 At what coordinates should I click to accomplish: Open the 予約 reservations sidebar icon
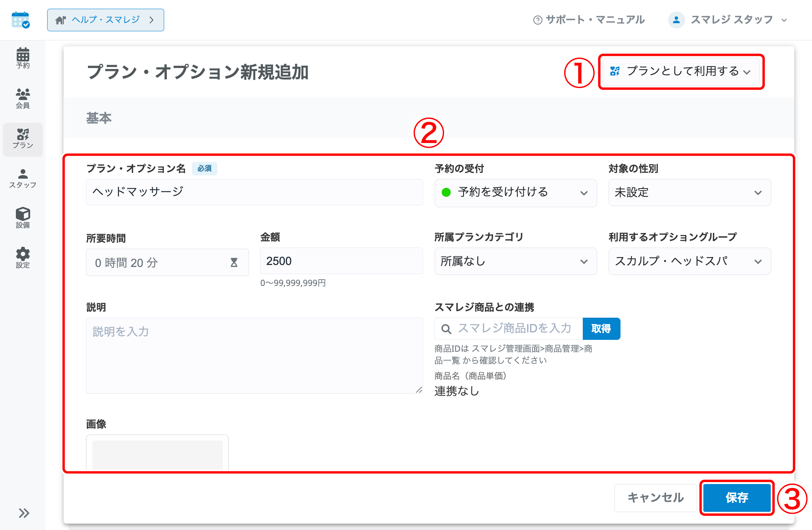[x=23, y=58]
